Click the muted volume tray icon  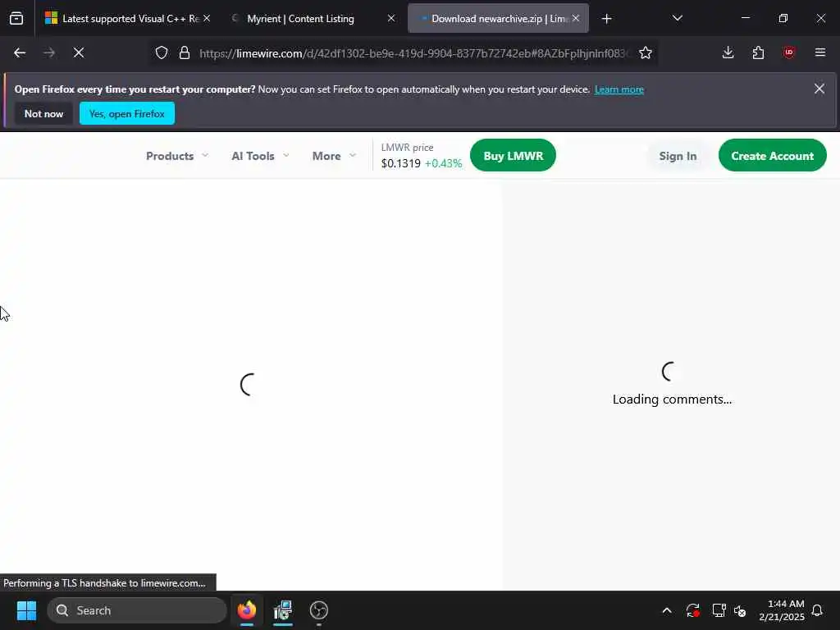click(740, 610)
